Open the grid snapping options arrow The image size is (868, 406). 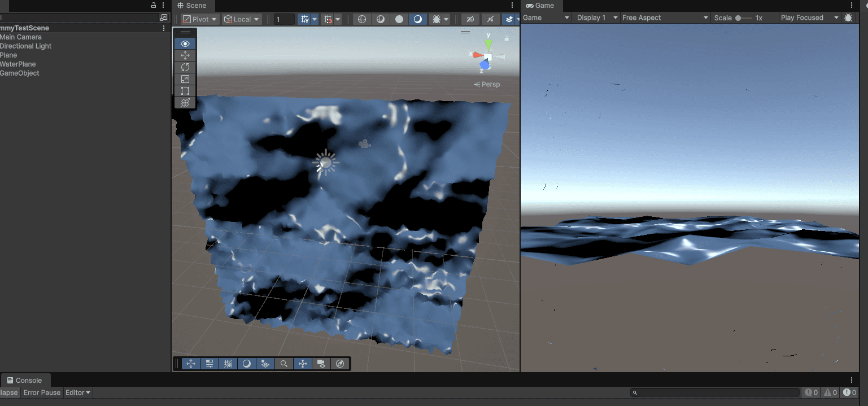[338, 19]
